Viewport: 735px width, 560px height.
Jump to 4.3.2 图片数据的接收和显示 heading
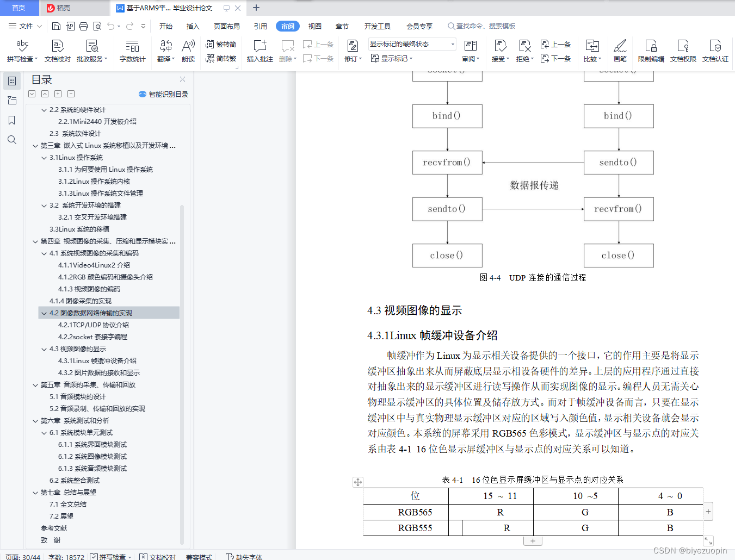point(99,373)
